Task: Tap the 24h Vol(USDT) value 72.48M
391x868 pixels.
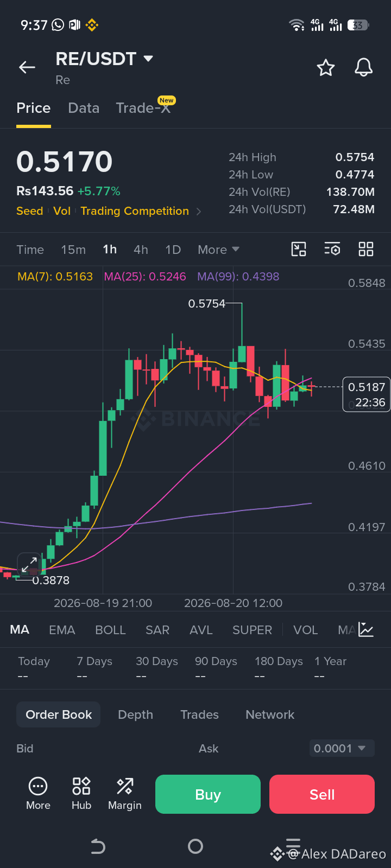Action: (x=354, y=209)
